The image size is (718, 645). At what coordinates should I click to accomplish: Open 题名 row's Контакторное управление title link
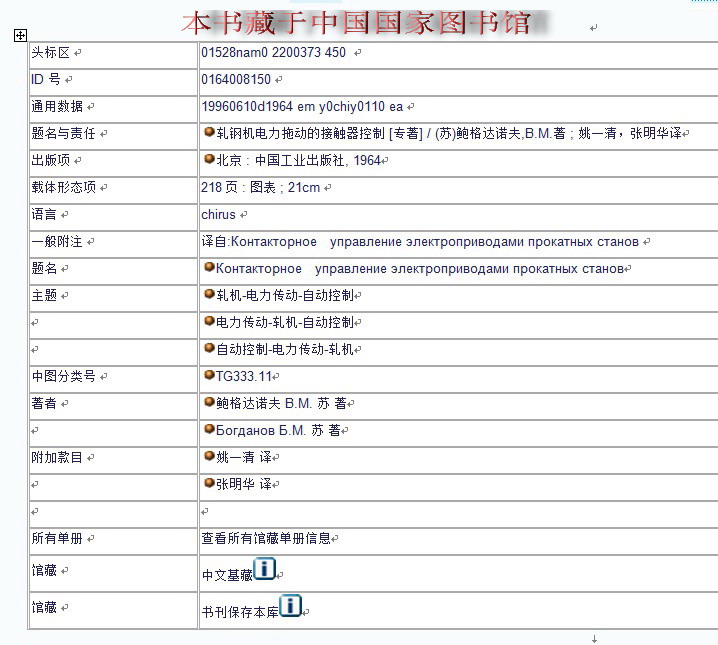click(x=420, y=269)
